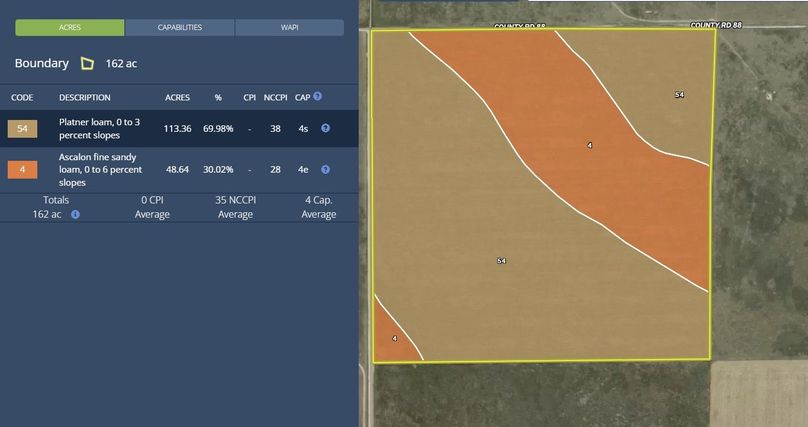Switch to the WAPI tab
The image size is (808, 427).
[289, 28]
